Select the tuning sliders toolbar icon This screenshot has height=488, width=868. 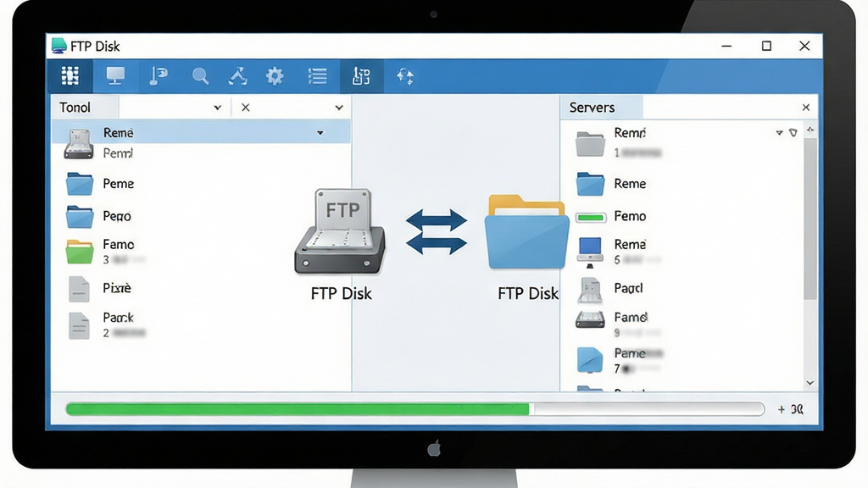click(x=361, y=76)
